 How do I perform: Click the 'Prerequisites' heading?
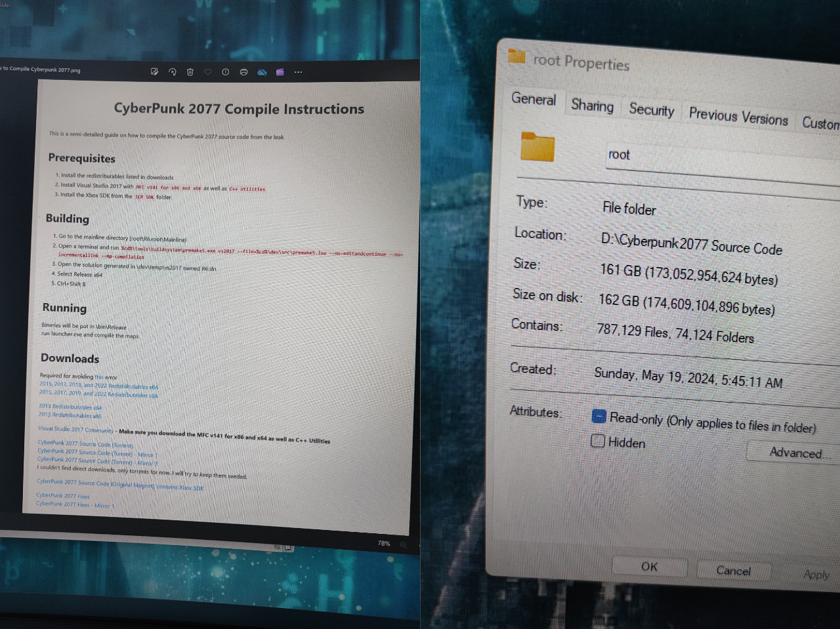coord(81,158)
